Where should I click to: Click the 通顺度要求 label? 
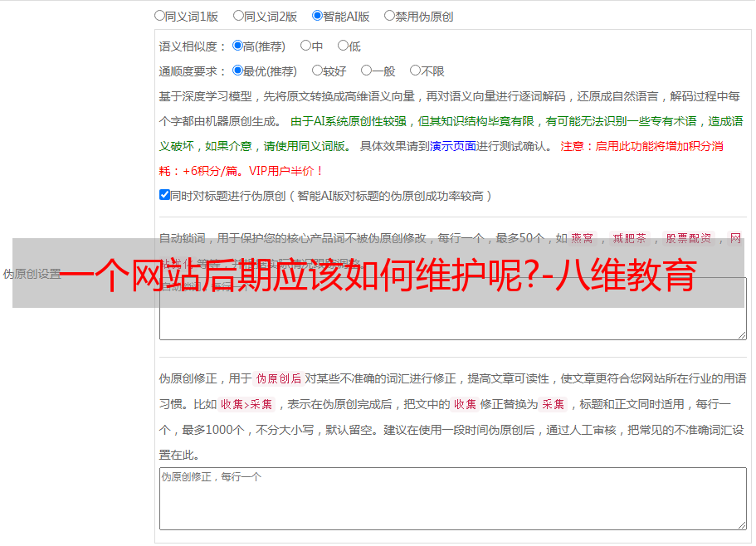coord(192,71)
